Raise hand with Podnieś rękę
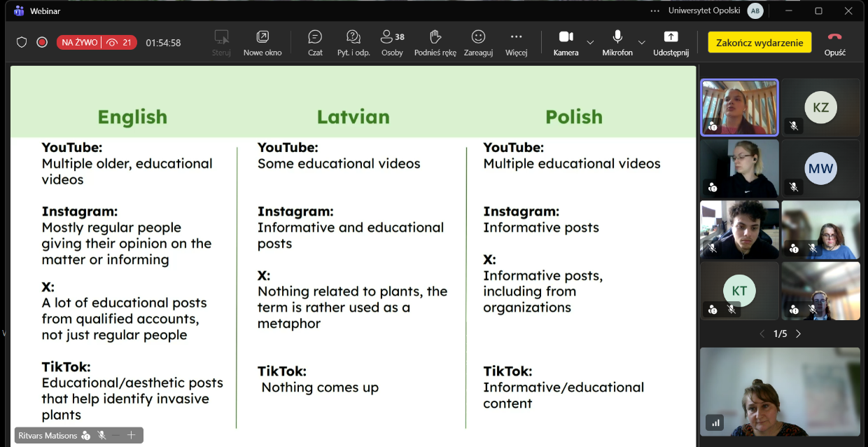Screen dimensions: 868x447 [435, 43]
